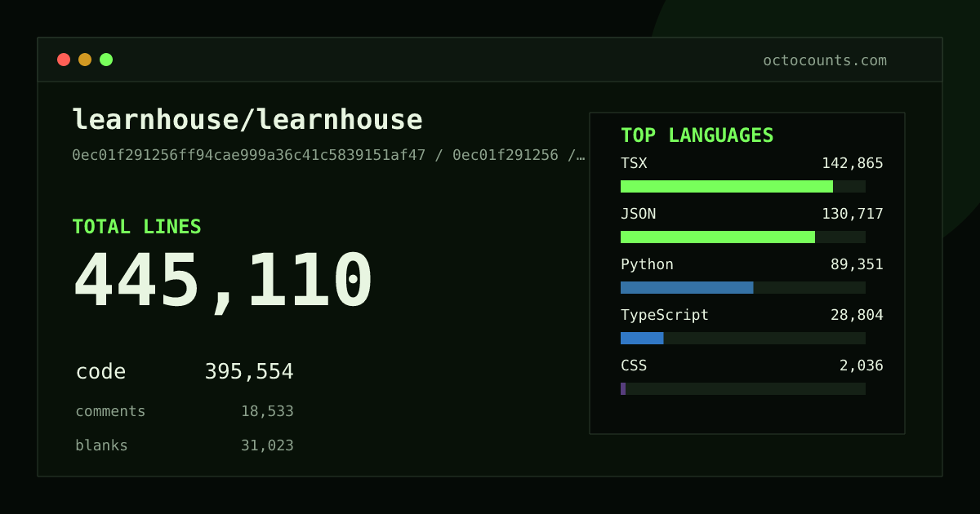Select the learnhouse/learnhouse repository title
980x514 pixels.
(x=247, y=120)
